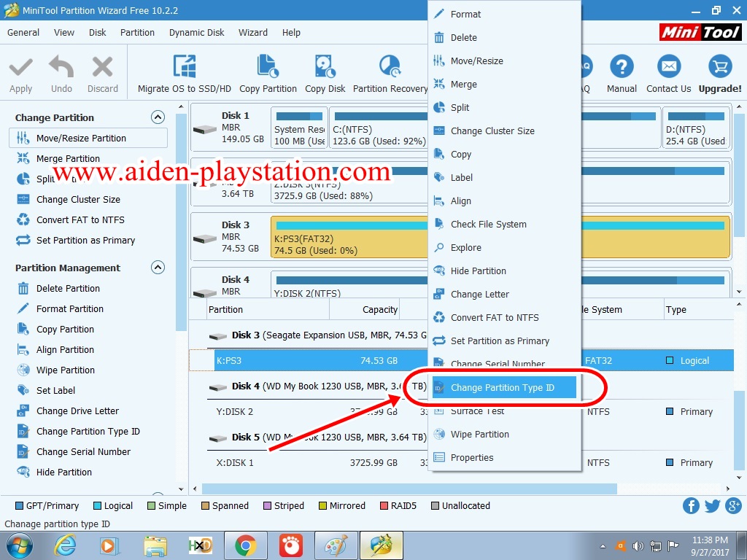Choose Label in the context menu

pyautogui.click(x=505, y=178)
